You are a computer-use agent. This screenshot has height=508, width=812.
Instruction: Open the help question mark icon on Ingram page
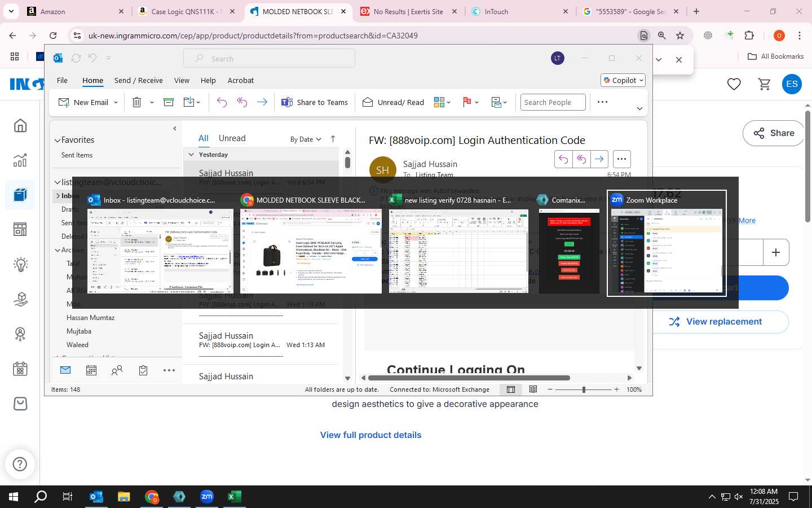tap(20, 464)
